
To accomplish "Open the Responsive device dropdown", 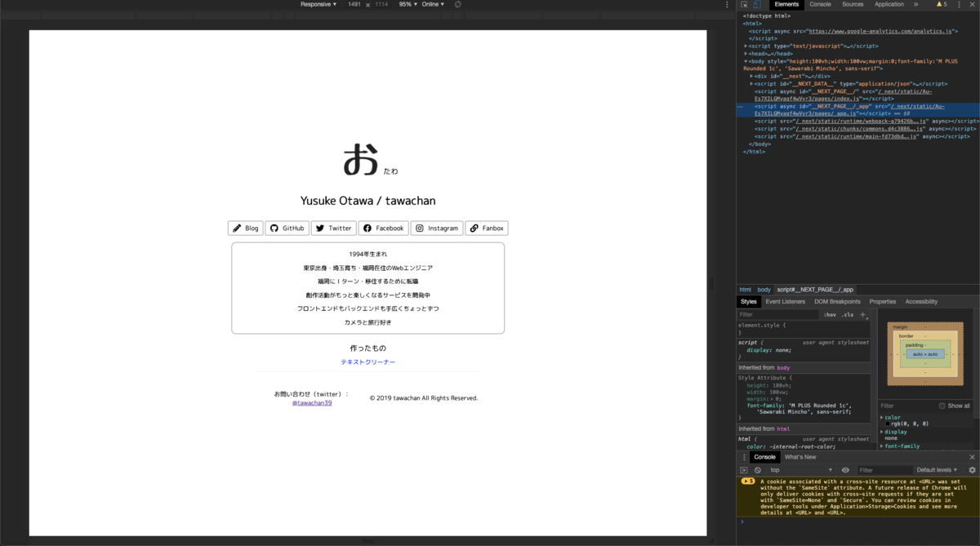I will click(318, 4).
